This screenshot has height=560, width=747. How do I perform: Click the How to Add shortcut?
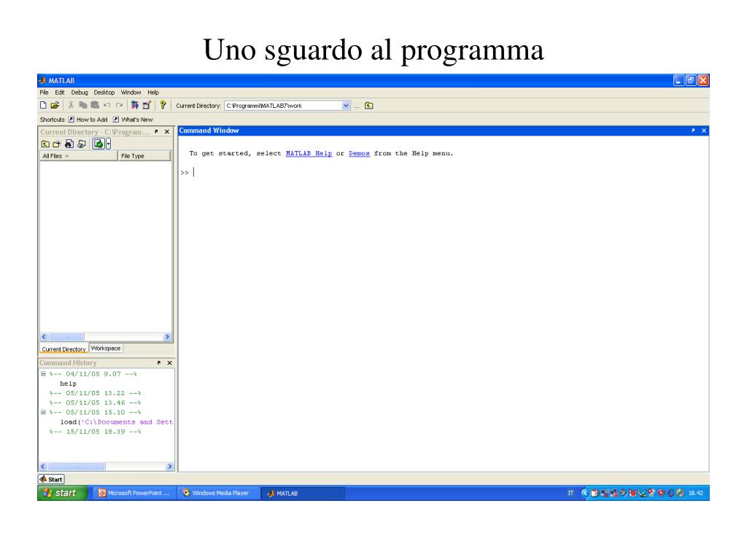(88, 120)
